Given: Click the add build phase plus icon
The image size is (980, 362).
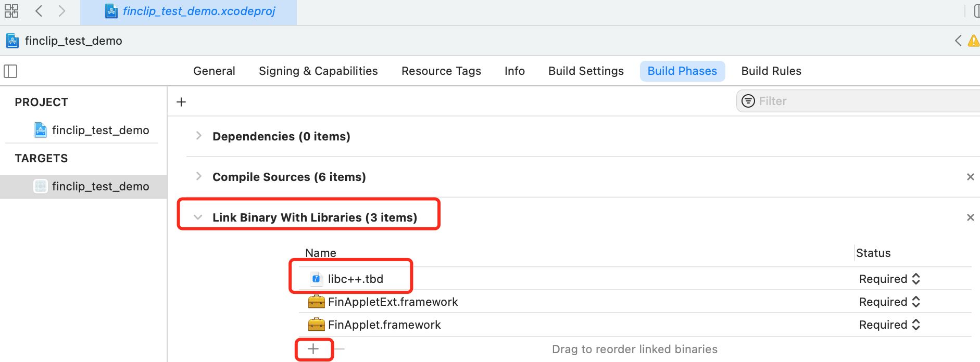Looking at the screenshot, I should pyautogui.click(x=181, y=102).
